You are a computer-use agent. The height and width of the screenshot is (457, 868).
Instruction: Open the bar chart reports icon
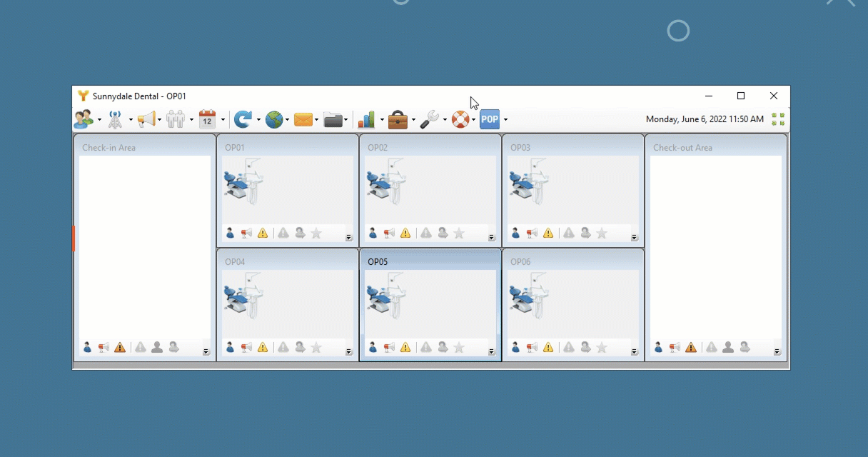coord(367,119)
